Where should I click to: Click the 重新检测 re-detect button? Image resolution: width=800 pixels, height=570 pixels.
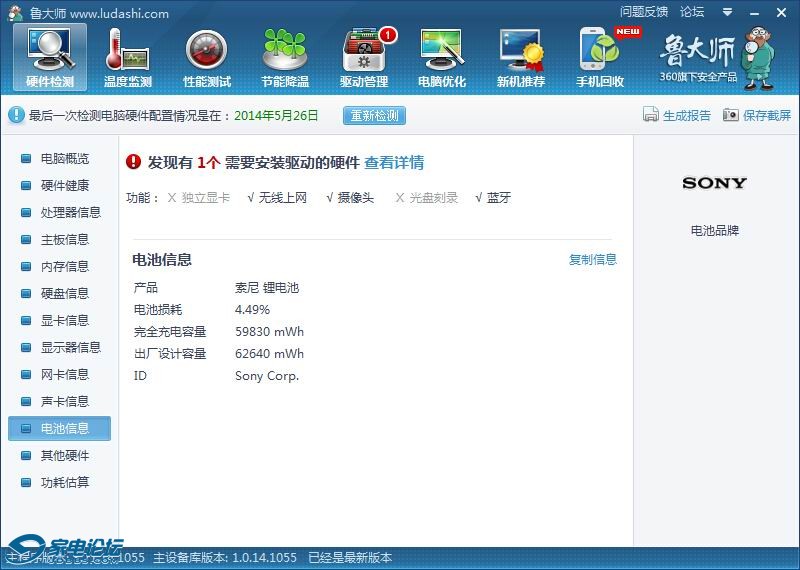coord(374,115)
